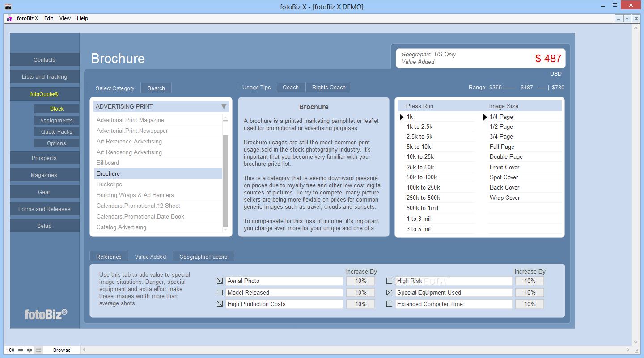Toggle the Aerial Photo checkbox
This screenshot has width=644, height=358.
click(x=220, y=281)
